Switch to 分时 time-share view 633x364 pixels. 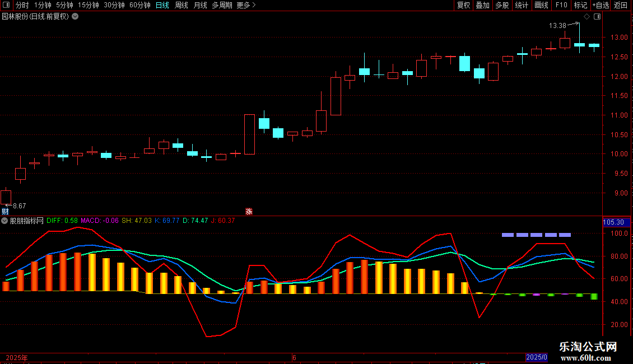[x=22, y=5]
